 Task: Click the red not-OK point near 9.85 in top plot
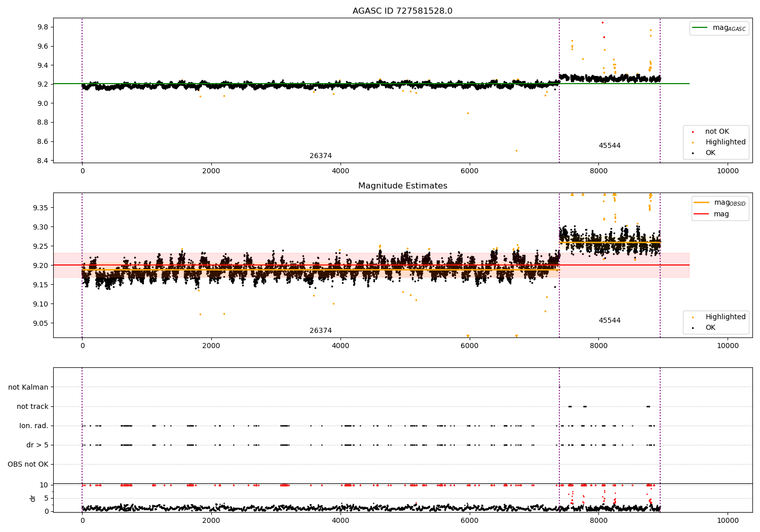tap(602, 22)
